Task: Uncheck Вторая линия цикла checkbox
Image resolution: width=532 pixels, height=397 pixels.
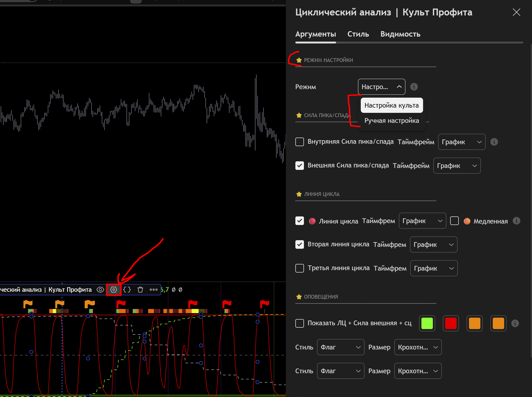Action: [x=299, y=244]
